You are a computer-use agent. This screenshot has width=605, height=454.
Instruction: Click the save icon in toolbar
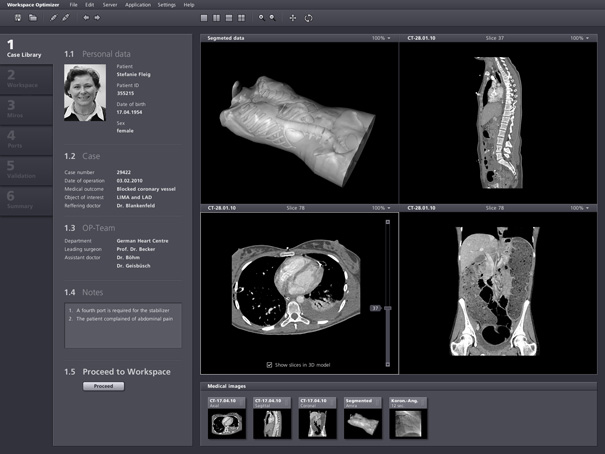pyautogui.click(x=19, y=18)
